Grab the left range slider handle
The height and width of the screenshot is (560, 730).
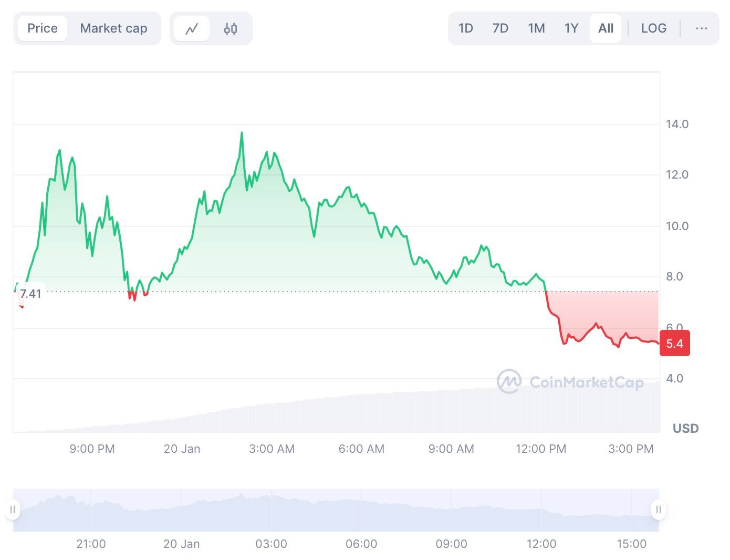click(x=13, y=510)
